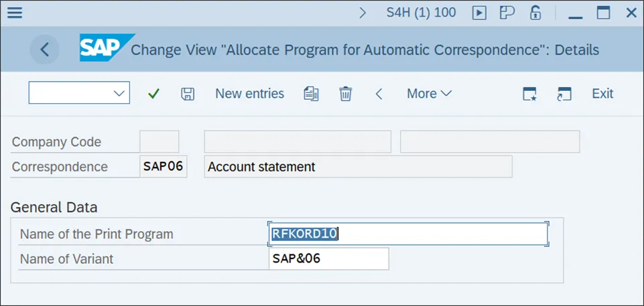Expand the More menu
The width and height of the screenshot is (644, 306).
click(x=429, y=94)
